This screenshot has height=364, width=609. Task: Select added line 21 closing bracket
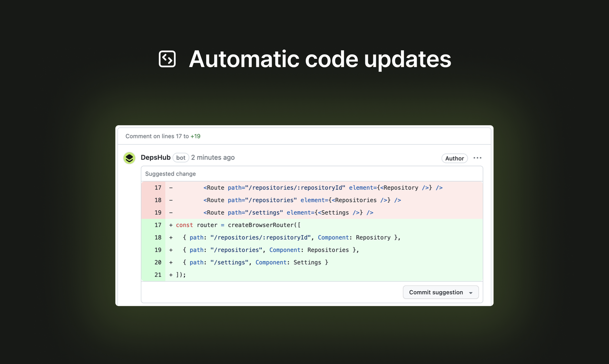click(312, 275)
